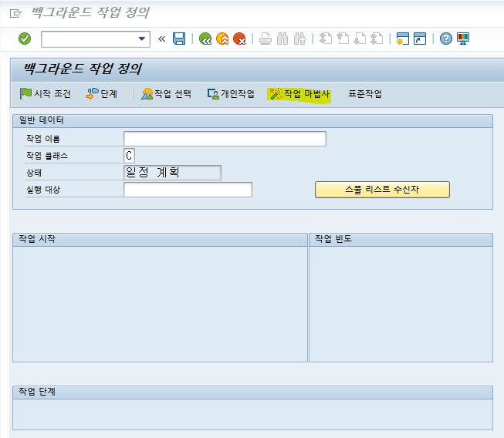The width and height of the screenshot is (504, 438).
Task: Click the 실행 대상 label
Action: click(43, 190)
